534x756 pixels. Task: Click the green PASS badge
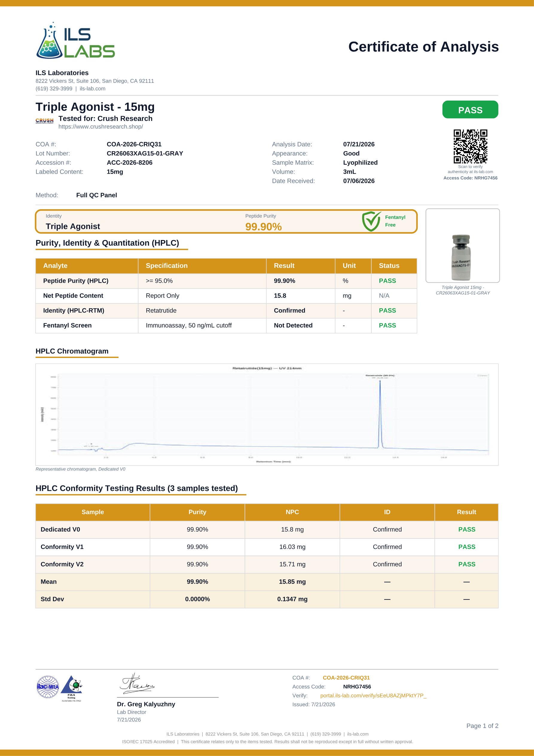click(x=470, y=110)
